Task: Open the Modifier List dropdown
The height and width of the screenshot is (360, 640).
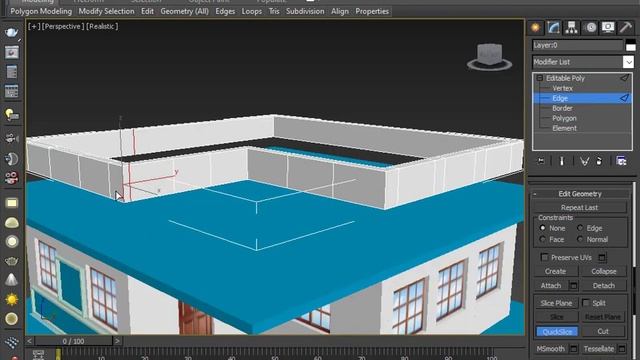Action: [628, 62]
